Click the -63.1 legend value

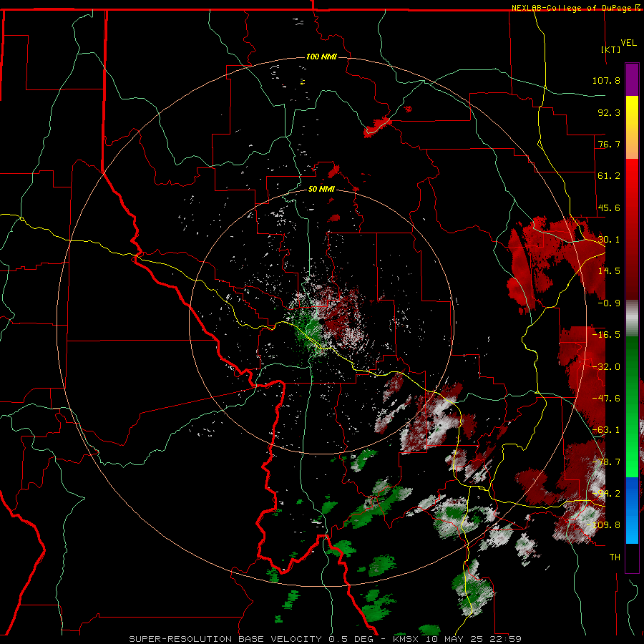click(x=606, y=430)
